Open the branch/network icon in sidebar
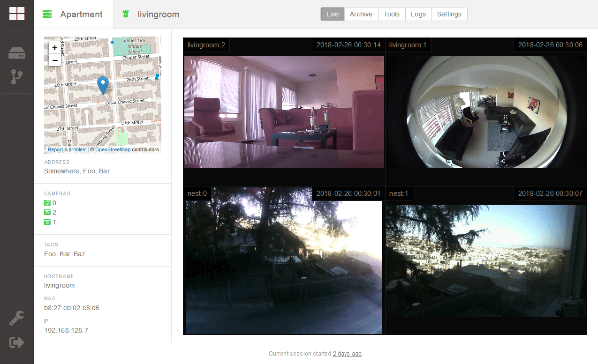The width and height of the screenshot is (598, 364). click(x=17, y=76)
